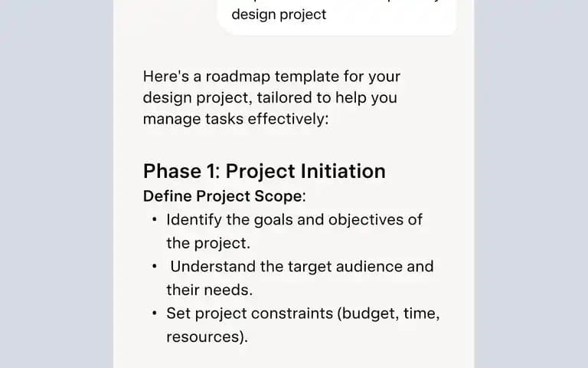588x368 pixels.
Task: Click the text line "manage tasks effectively:"
Action: 236,119
